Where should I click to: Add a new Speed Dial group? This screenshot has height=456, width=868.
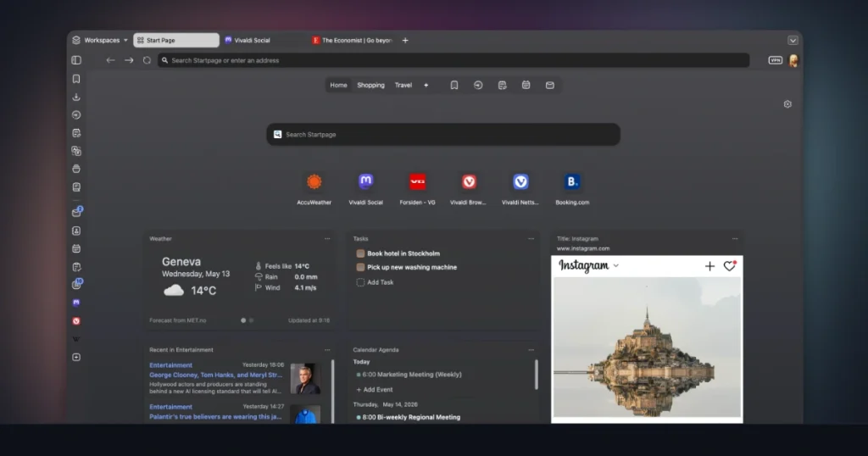pyautogui.click(x=426, y=86)
